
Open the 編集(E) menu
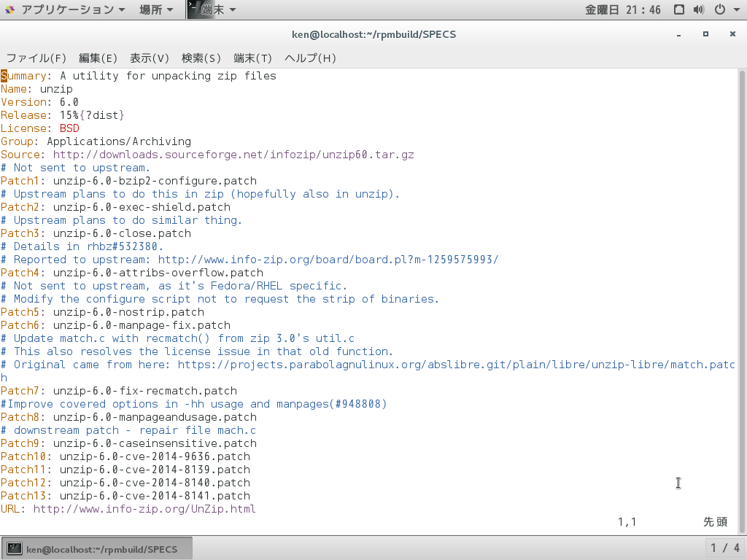click(x=98, y=58)
